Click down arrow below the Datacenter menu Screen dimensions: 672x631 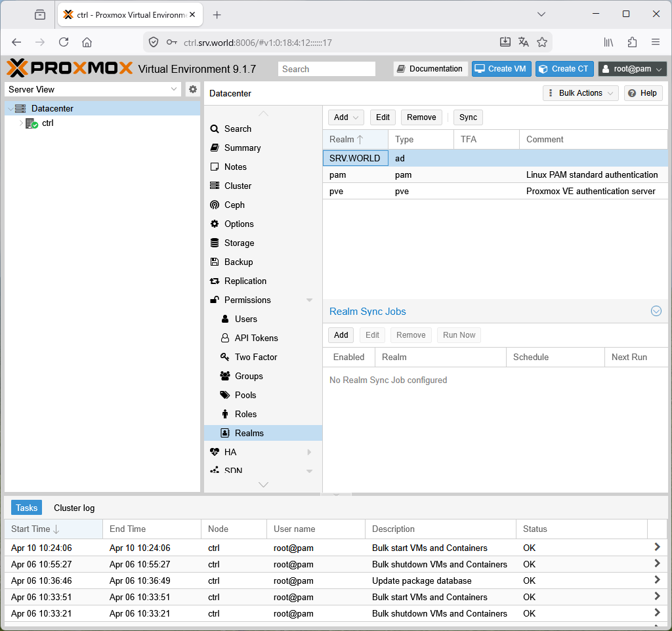[263, 485]
